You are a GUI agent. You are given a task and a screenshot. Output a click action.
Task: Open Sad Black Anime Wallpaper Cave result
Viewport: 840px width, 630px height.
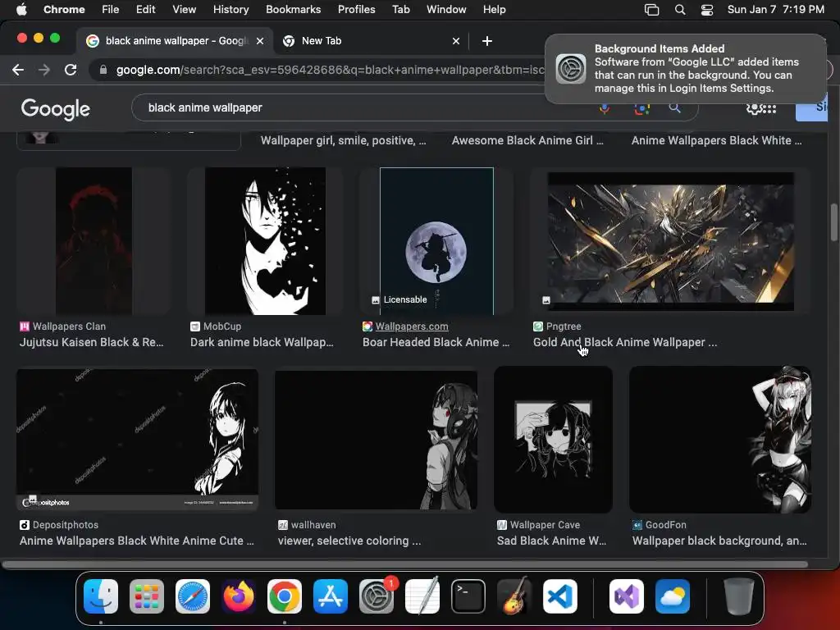[551, 541]
